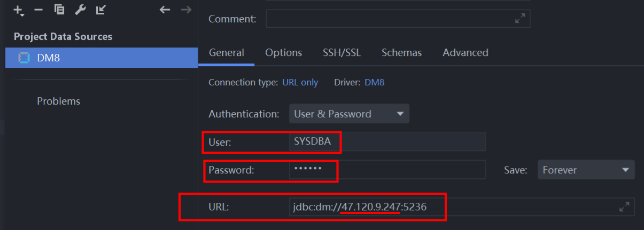Click the make global arrow icon

coord(100,10)
